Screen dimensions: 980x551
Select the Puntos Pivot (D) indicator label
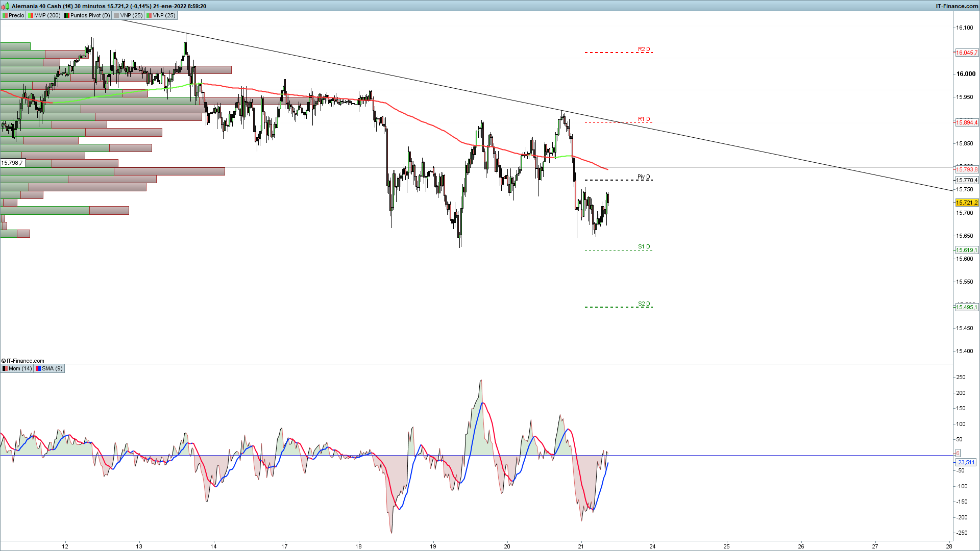tap(87, 15)
